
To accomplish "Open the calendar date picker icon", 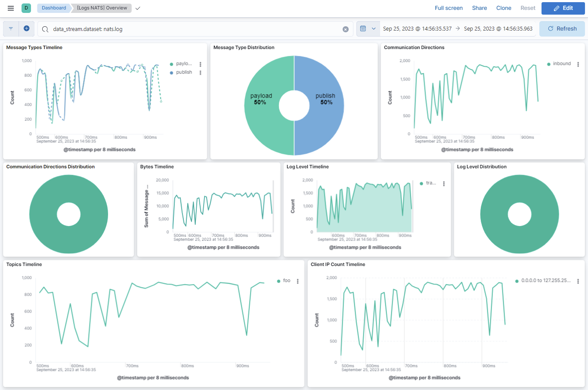I will (364, 28).
